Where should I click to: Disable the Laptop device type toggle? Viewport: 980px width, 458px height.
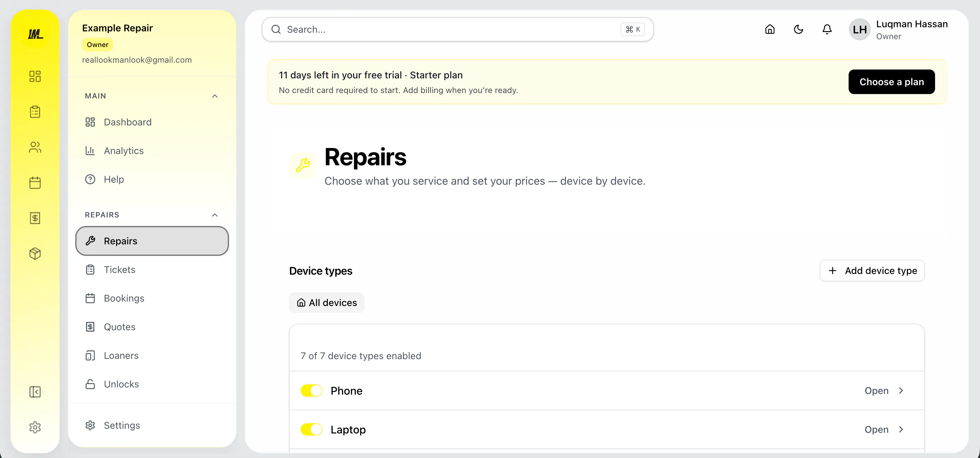(x=311, y=429)
